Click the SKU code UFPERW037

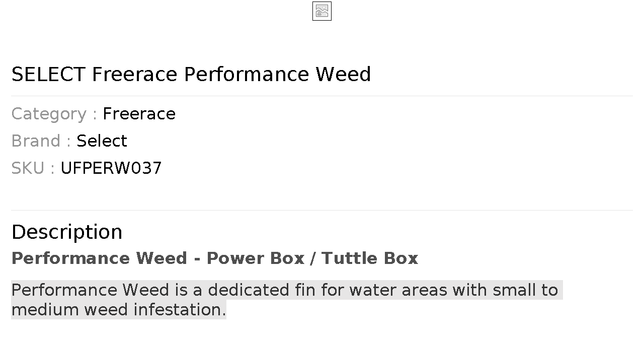[x=111, y=168]
